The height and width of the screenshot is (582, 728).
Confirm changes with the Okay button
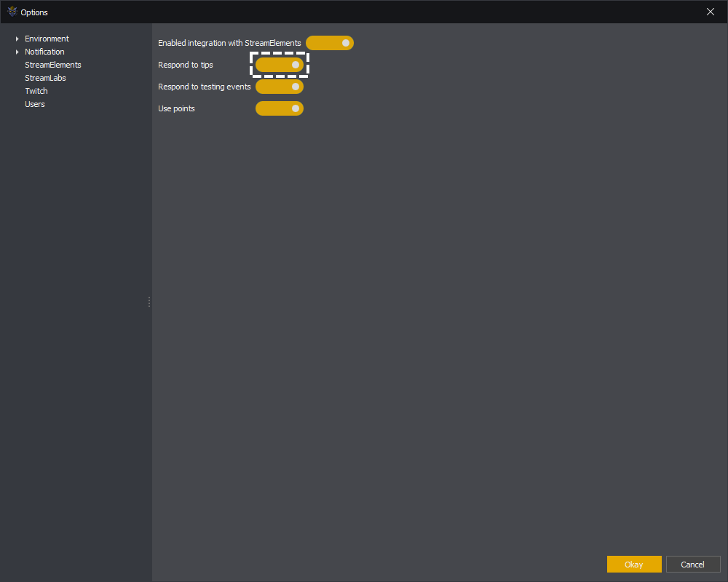pyautogui.click(x=634, y=565)
